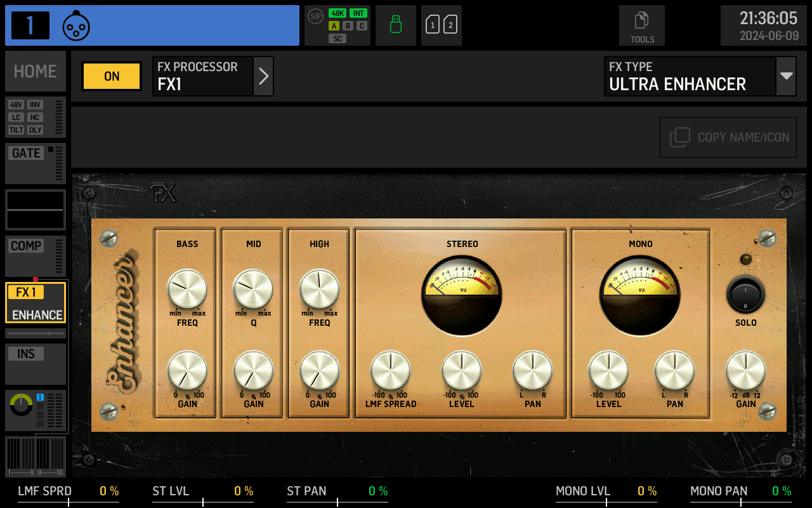This screenshot has height=508, width=812.
Task: Adjust the MID GAIN knob
Action: [253, 371]
